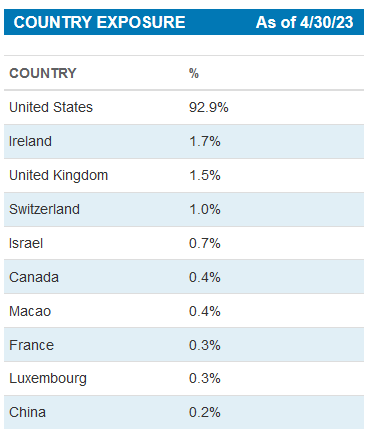
Task: Select the Ireland row
Action: (184, 141)
